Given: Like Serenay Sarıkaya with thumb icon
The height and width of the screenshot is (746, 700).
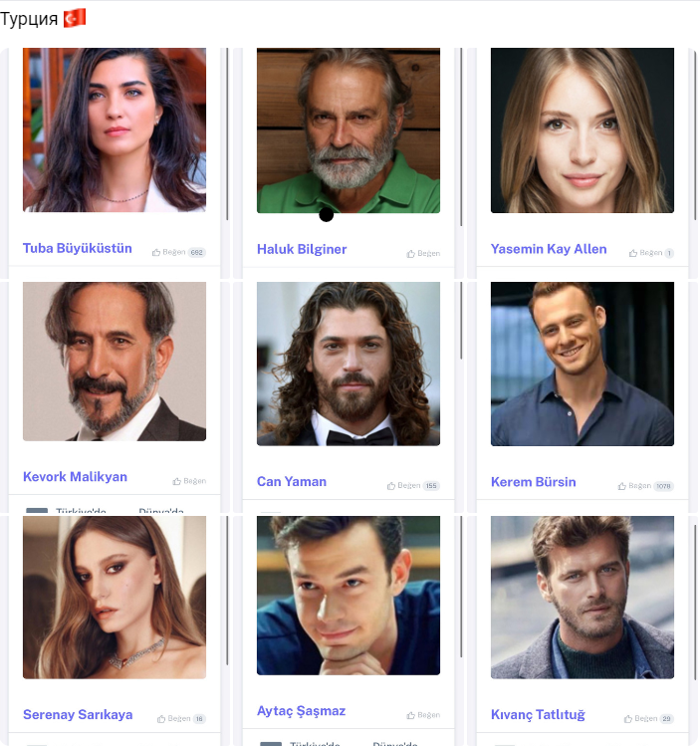Looking at the screenshot, I should [161, 718].
